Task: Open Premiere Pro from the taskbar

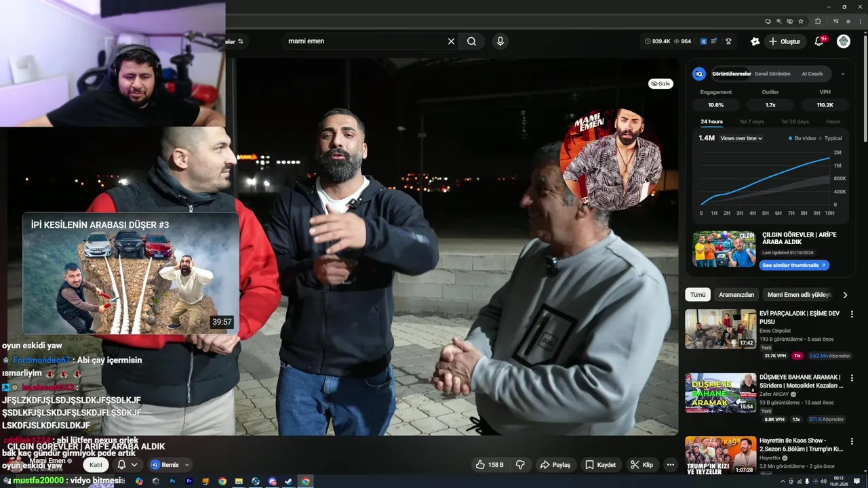Action: click(x=189, y=481)
